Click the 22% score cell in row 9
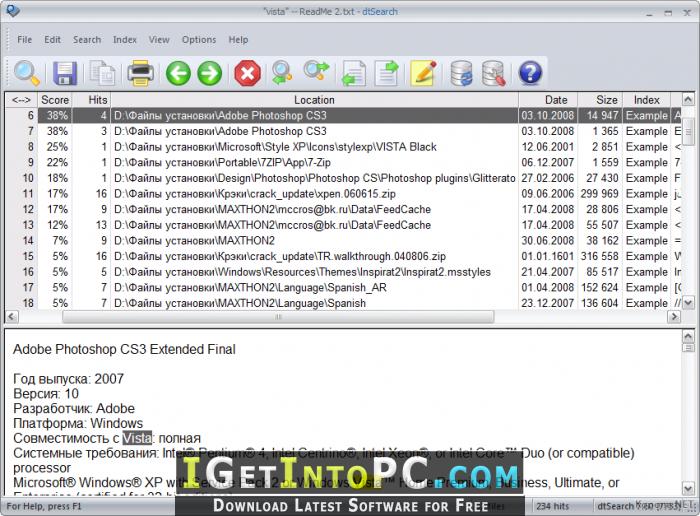Image resolution: width=700 pixels, height=516 pixels. click(x=57, y=162)
